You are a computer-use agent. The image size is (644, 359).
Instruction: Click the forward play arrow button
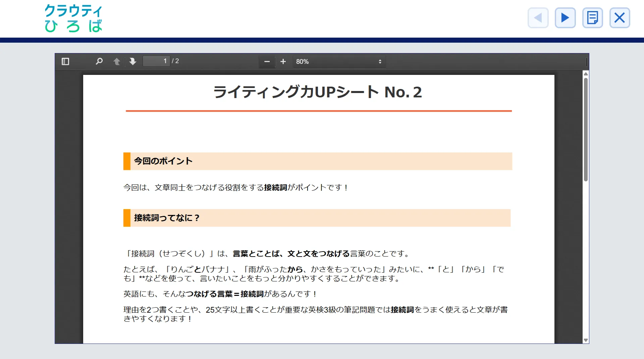565,18
